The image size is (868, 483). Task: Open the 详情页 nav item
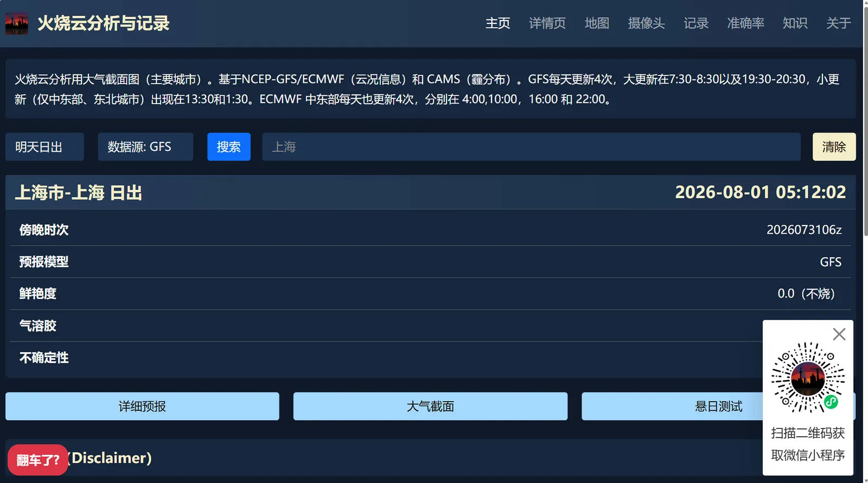point(547,23)
